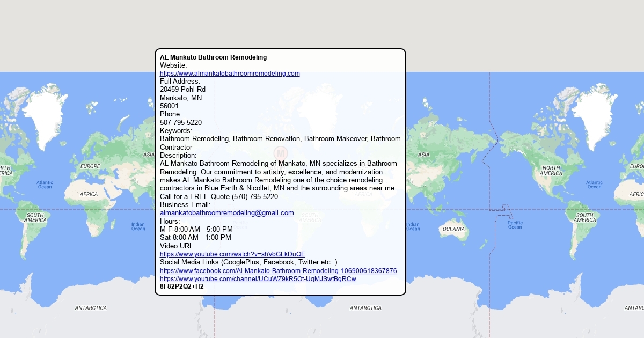
Task: Click the Website: label
Action: [173, 65]
